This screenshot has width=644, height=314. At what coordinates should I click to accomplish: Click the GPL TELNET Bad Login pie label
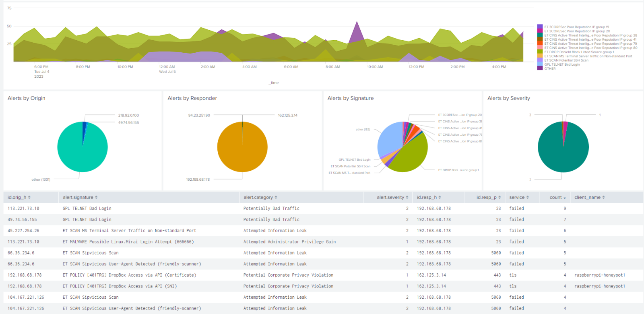pyautogui.click(x=355, y=159)
